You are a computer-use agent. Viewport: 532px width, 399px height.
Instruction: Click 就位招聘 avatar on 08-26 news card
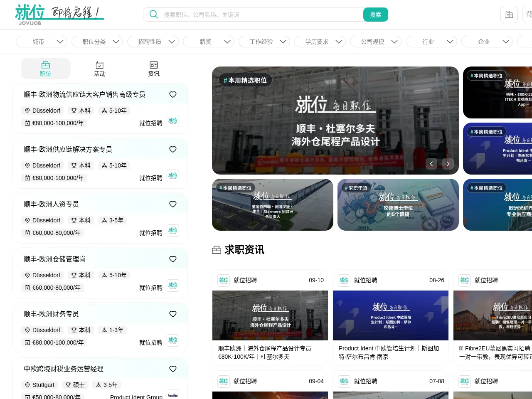(344, 281)
